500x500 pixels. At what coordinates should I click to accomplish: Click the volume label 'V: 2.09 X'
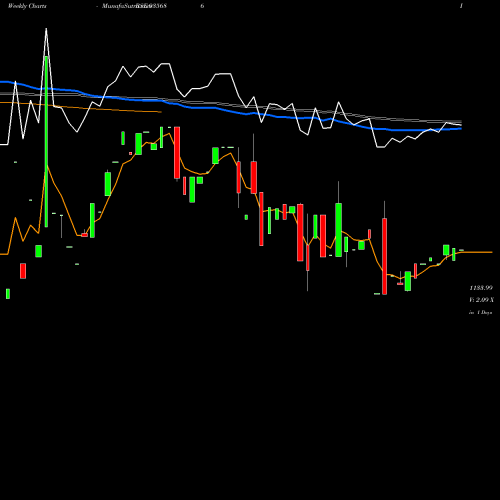[481, 300]
